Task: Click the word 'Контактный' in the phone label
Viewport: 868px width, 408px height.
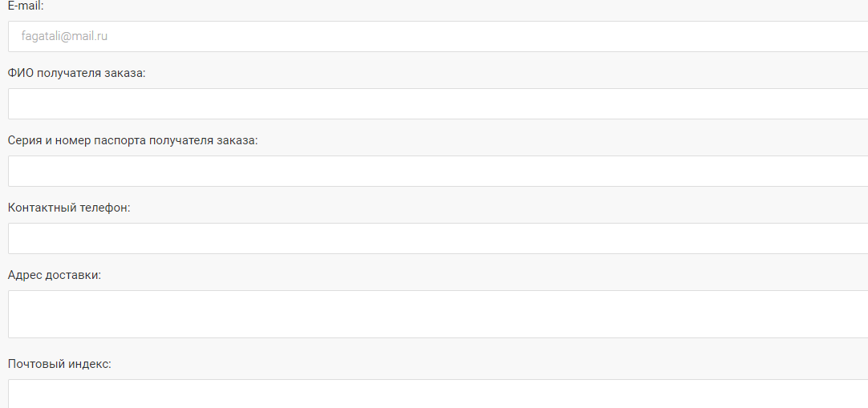Action: click(x=42, y=208)
